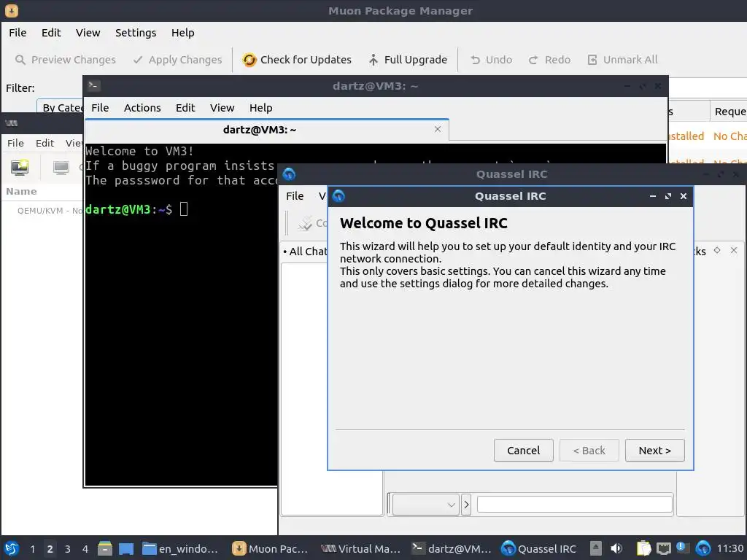Open Edit menu in Muon Package Manager
Viewport: 747px width, 560px height.
click(x=51, y=33)
